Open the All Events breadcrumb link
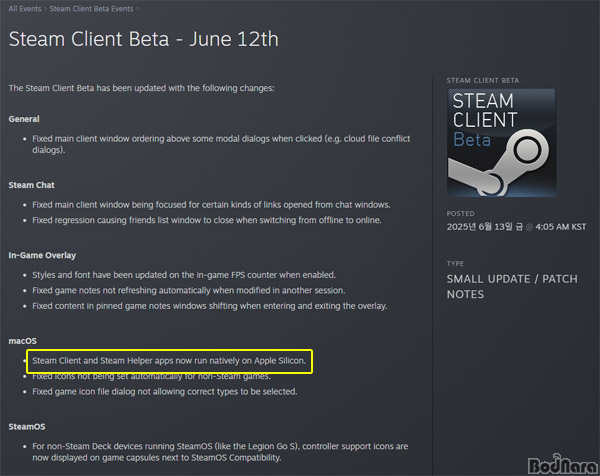The width and height of the screenshot is (600, 476). [25, 9]
